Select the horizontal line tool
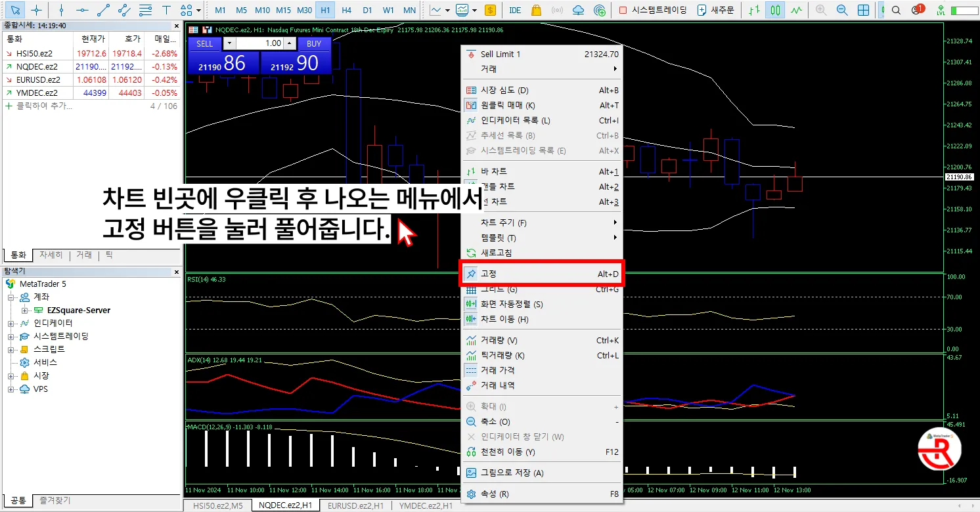Image resolution: width=980 pixels, height=512 pixels. click(82, 10)
